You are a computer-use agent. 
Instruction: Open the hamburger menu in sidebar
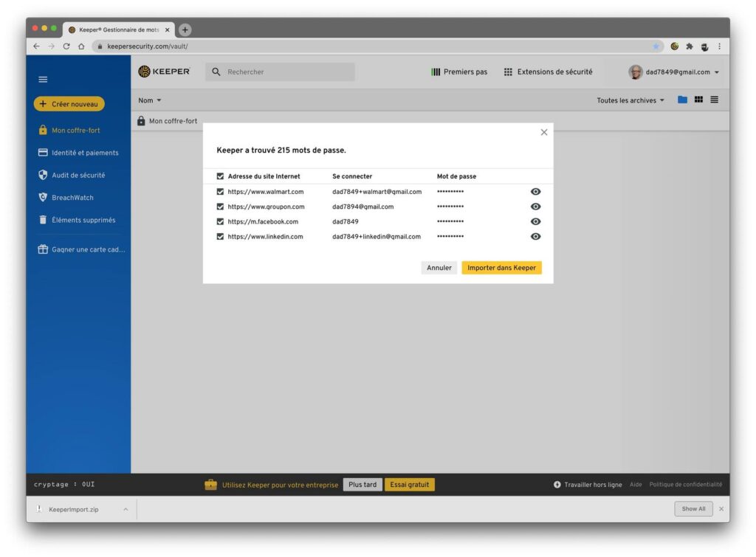click(x=43, y=80)
